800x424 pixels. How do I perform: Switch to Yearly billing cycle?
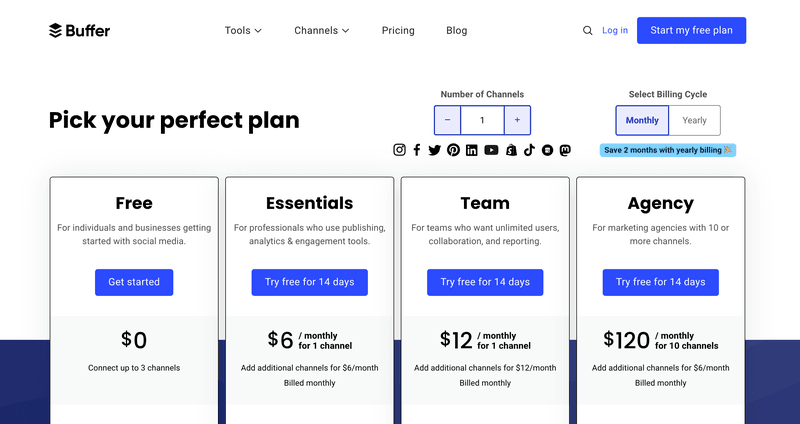tap(694, 120)
